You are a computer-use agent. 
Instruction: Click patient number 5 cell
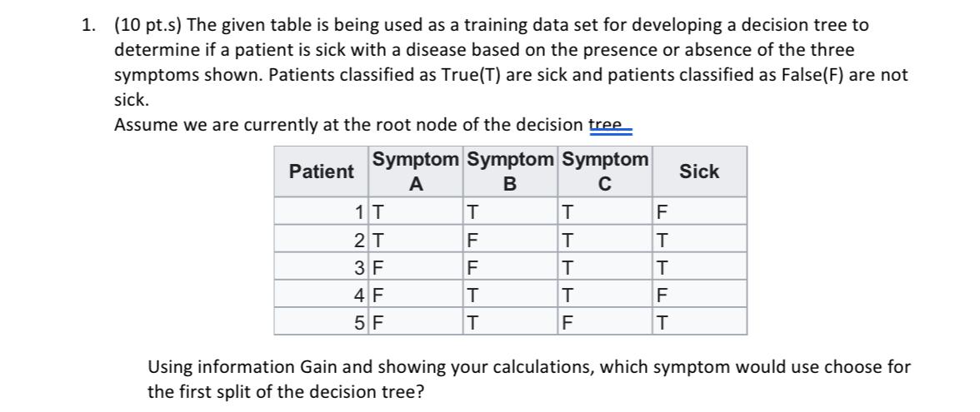[x=322, y=321]
